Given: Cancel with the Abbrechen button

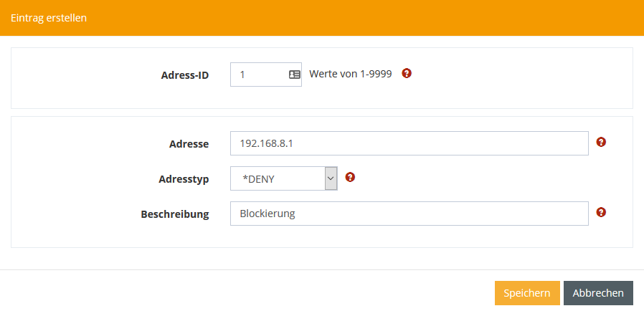Looking at the screenshot, I should (598, 293).
